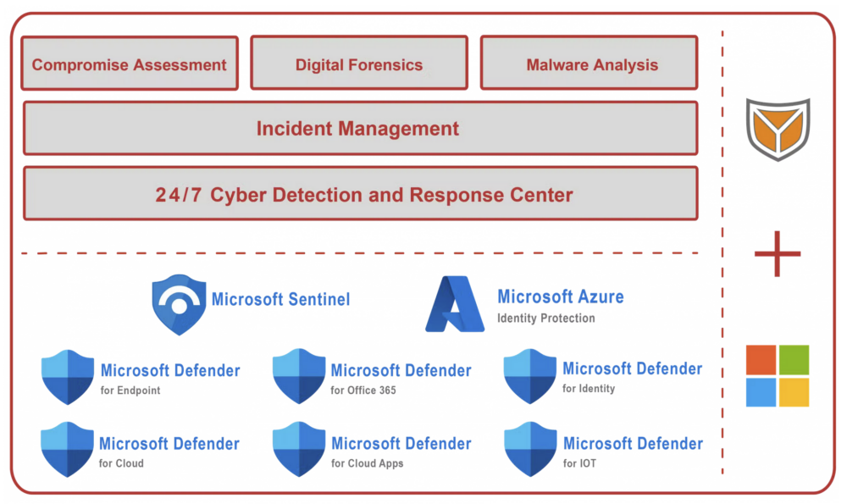Screen dimensions: 847x504
Task: Select the Malware Analysis box
Action: coord(590,63)
